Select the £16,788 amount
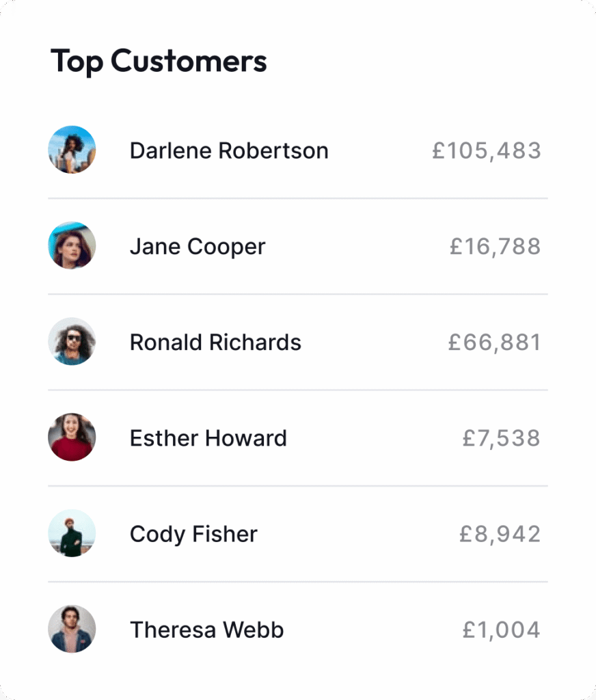This screenshot has height=700, width=596. coord(495,246)
